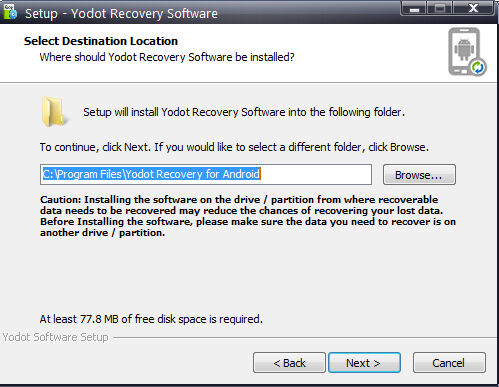Click the disabled maximize button
Screen dimensions: 499x387
point(440,8)
